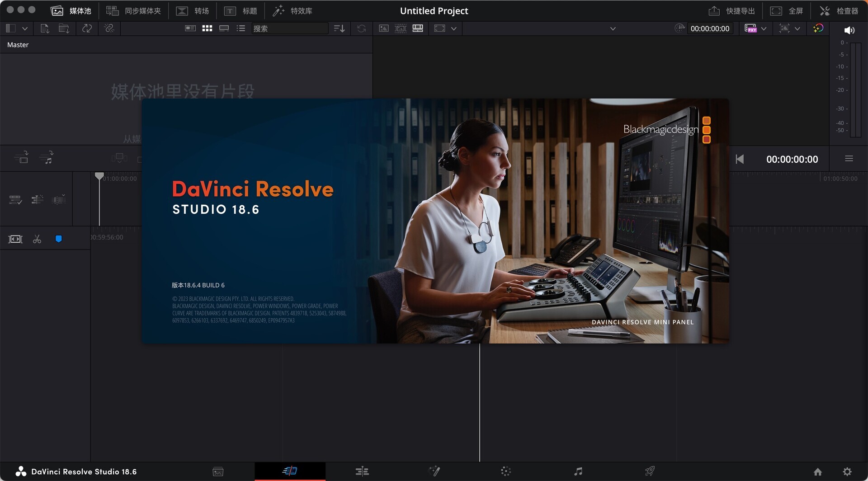Screen dimensions: 868x481
Task: Open the media pool sort order menu
Action: coord(339,28)
